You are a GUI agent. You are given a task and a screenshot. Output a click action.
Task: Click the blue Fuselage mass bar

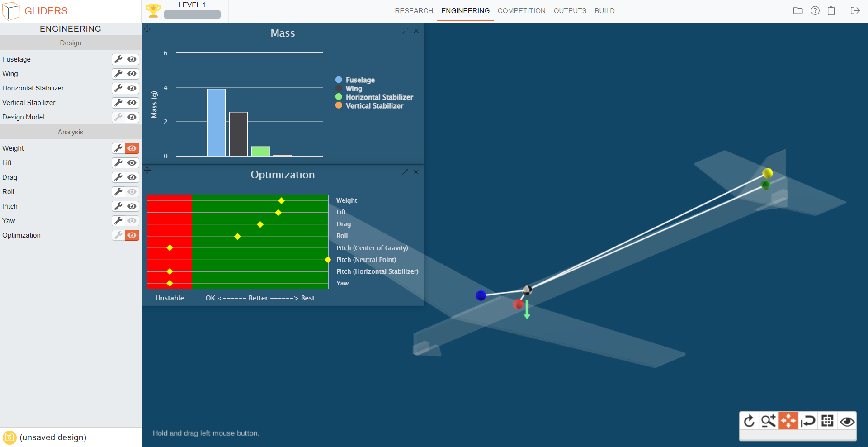point(216,123)
